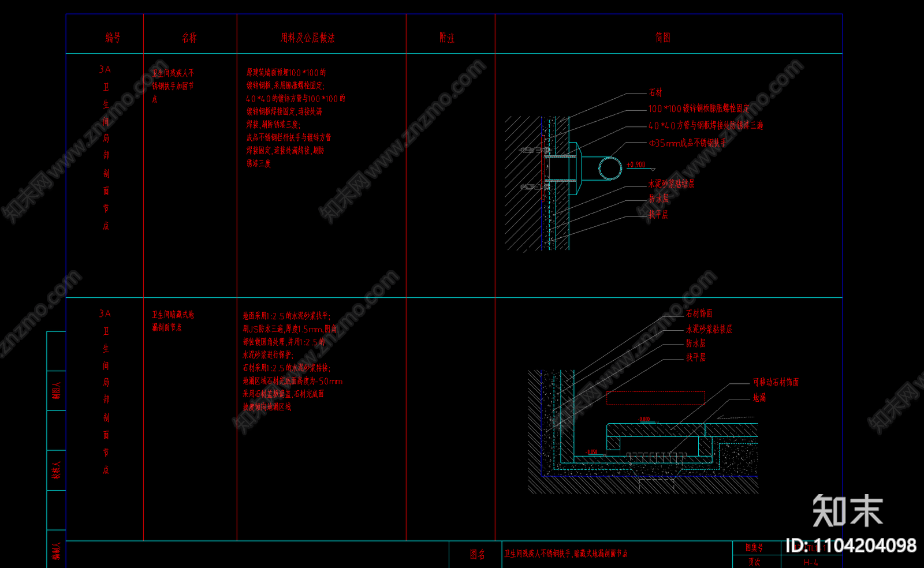Click the 'H-4' page number value
This screenshot has width=924, height=568.
point(811,562)
